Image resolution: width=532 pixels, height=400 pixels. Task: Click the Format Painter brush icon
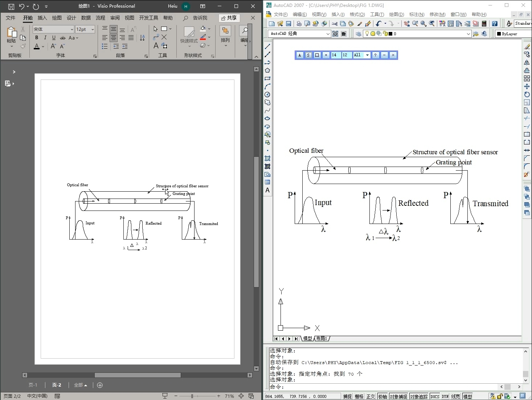pyautogui.click(x=23, y=46)
